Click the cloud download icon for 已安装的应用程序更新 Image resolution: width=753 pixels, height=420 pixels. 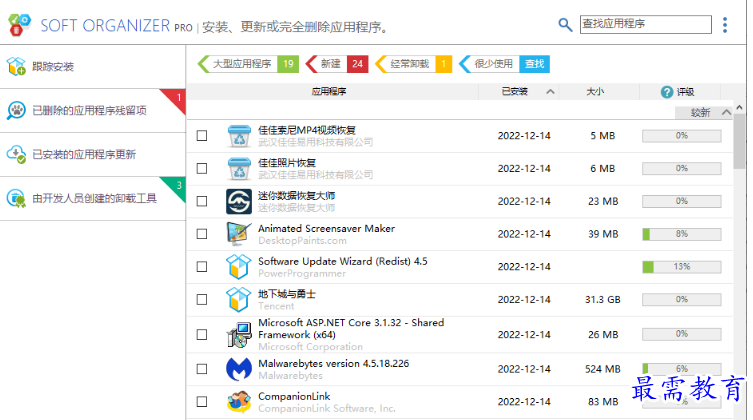(x=16, y=154)
